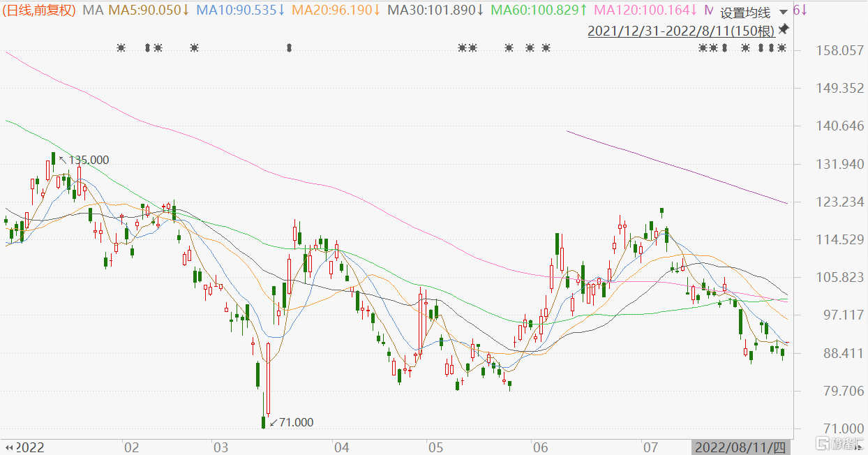Click the 71.000 low price annotation
The image size is (868, 455).
tap(296, 422)
